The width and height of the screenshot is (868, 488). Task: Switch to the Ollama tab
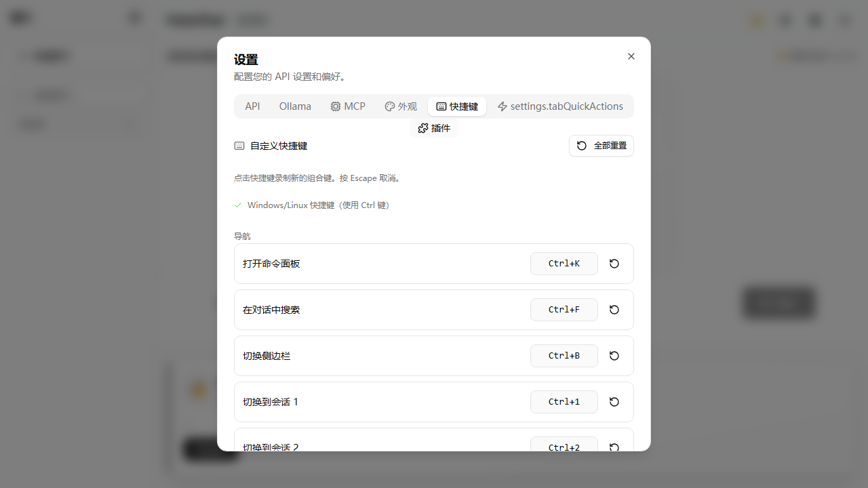click(295, 106)
